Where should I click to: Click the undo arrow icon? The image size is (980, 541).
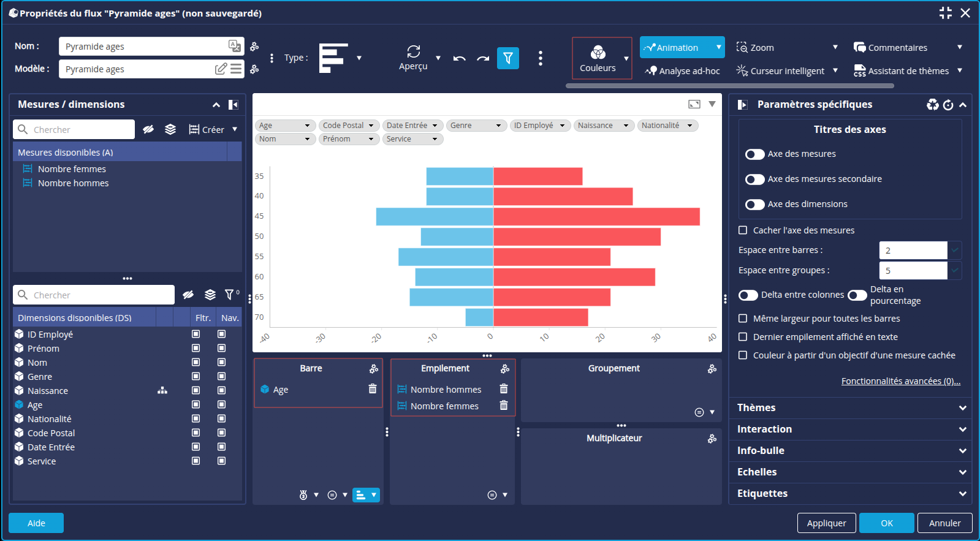pos(460,59)
